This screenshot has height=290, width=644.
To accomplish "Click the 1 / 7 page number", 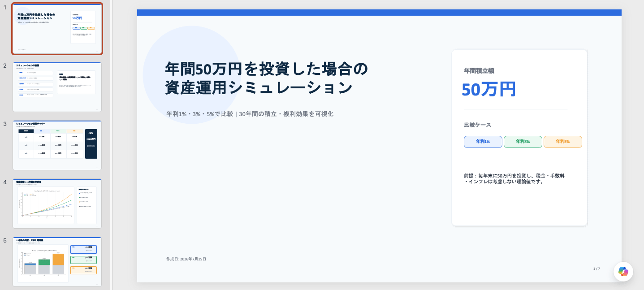I will [x=596, y=268].
